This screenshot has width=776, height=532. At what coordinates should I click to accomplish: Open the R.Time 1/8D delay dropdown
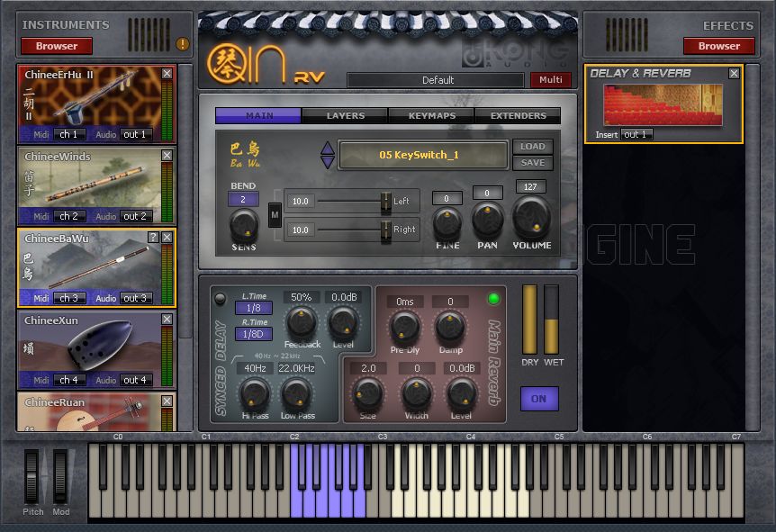click(x=254, y=334)
